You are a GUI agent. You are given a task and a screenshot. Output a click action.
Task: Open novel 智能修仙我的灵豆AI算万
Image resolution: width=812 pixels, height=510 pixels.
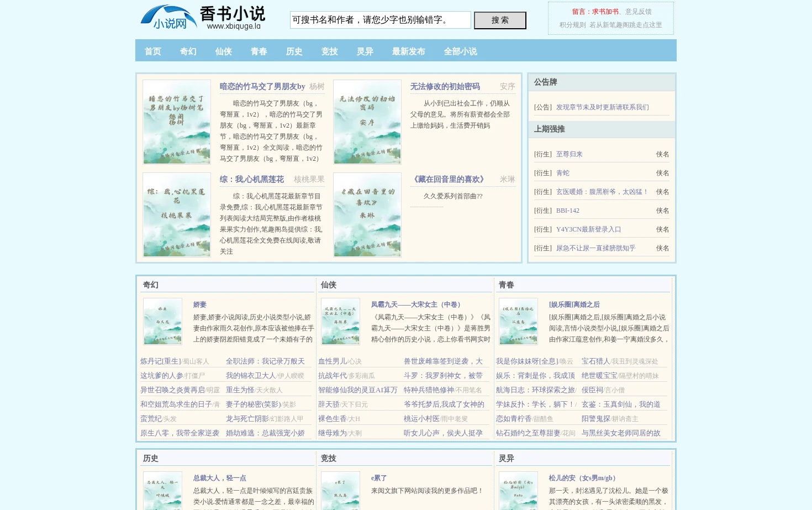[x=357, y=390]
